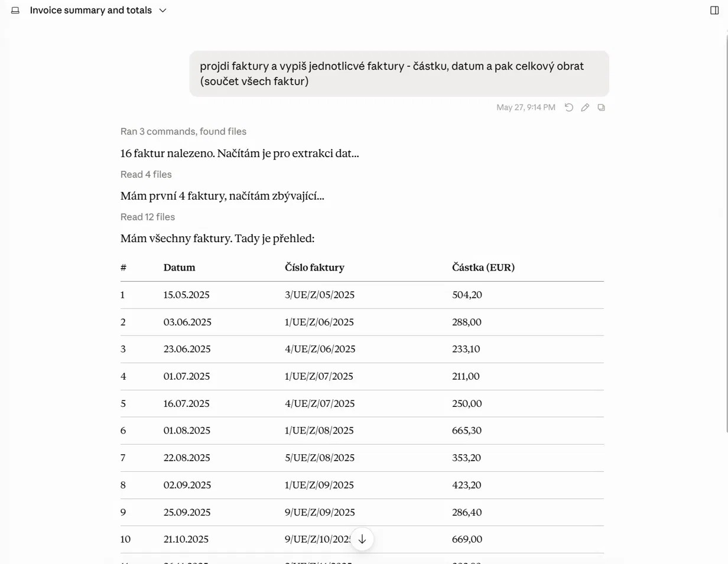The image size is (728, 564).
Task: Click the laptop icon beside conversation title
Action: (15, 11)
